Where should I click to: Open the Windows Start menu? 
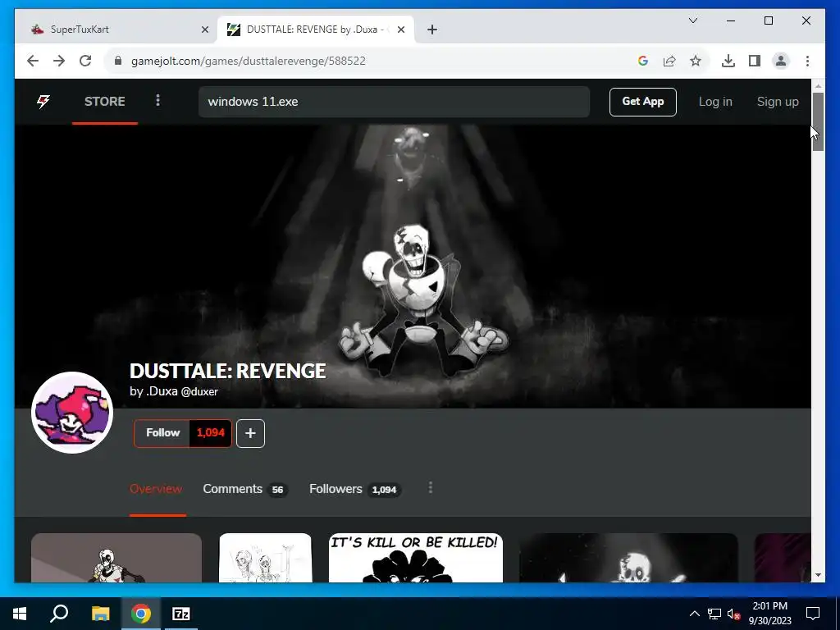coord(20,614)
